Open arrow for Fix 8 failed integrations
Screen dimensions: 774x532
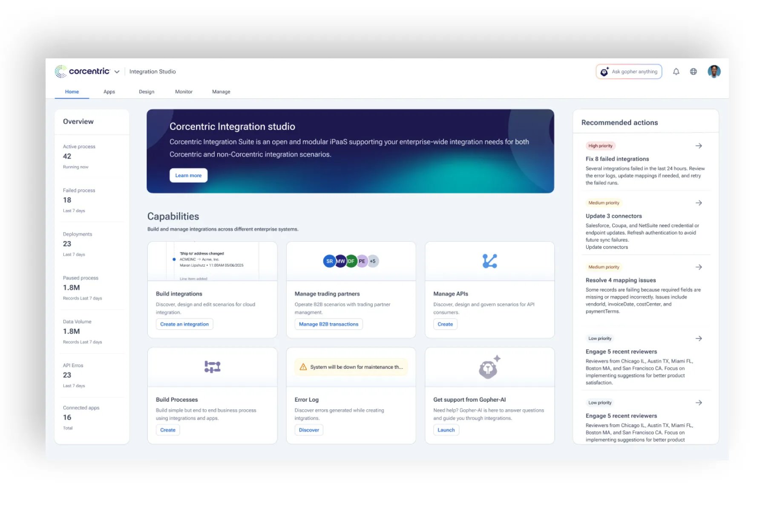[699, 146]
